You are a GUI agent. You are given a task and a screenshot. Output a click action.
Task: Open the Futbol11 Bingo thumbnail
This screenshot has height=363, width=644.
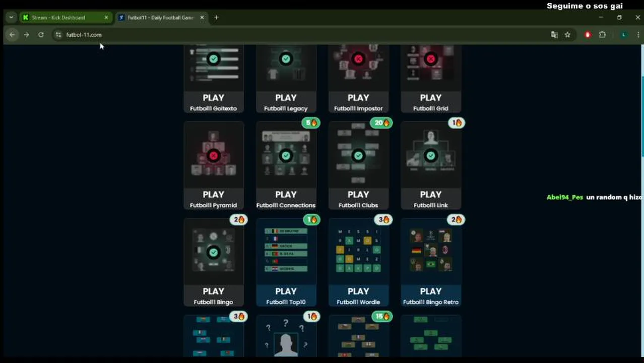click(214, 252)
